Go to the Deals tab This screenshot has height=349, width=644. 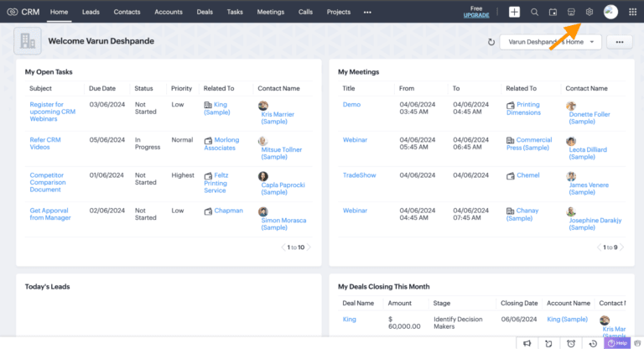point(205,13)
